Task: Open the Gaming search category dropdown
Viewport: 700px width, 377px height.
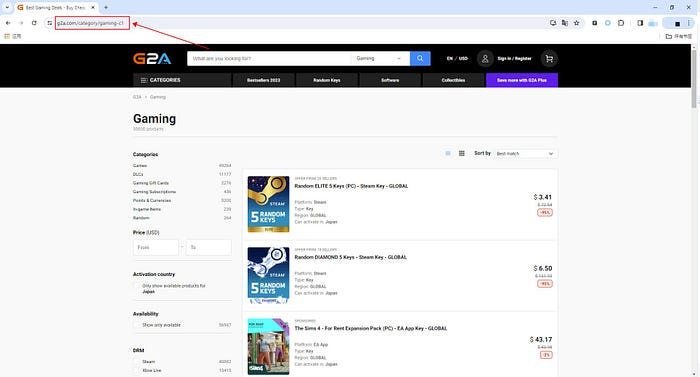Action: pyautogui.click(x=379, y=59)
